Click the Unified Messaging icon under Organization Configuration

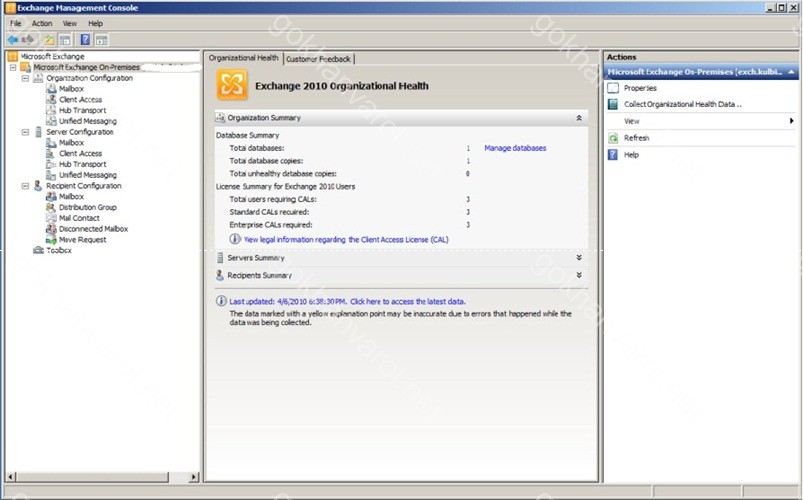[x=51, y=121]
